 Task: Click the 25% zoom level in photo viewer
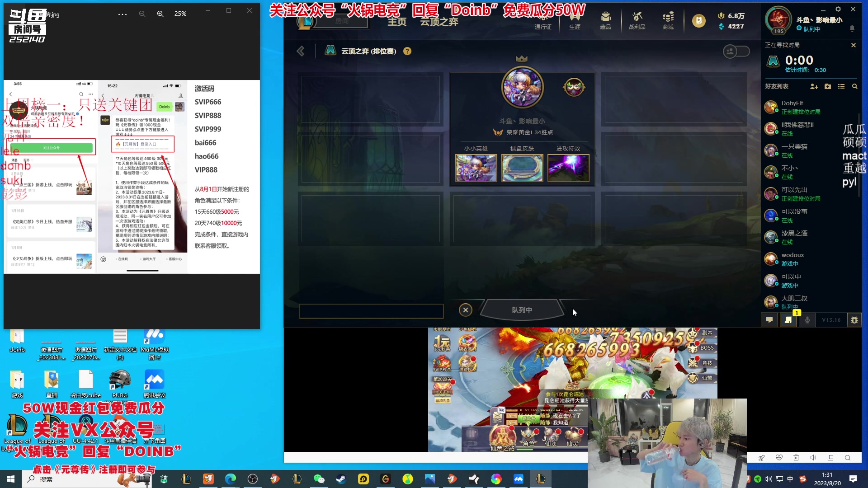pyautogui.click(x=180, y=14)
